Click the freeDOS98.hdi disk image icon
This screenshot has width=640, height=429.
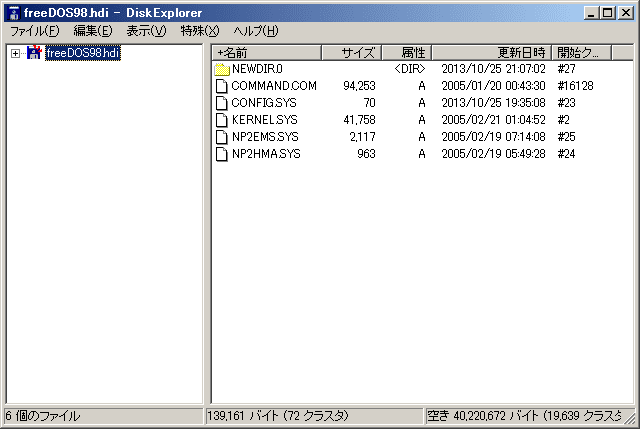point(34,53)
